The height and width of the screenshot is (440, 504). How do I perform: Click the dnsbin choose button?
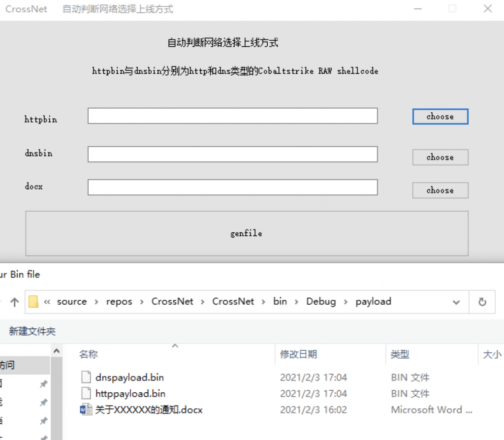tap(440, 157)
